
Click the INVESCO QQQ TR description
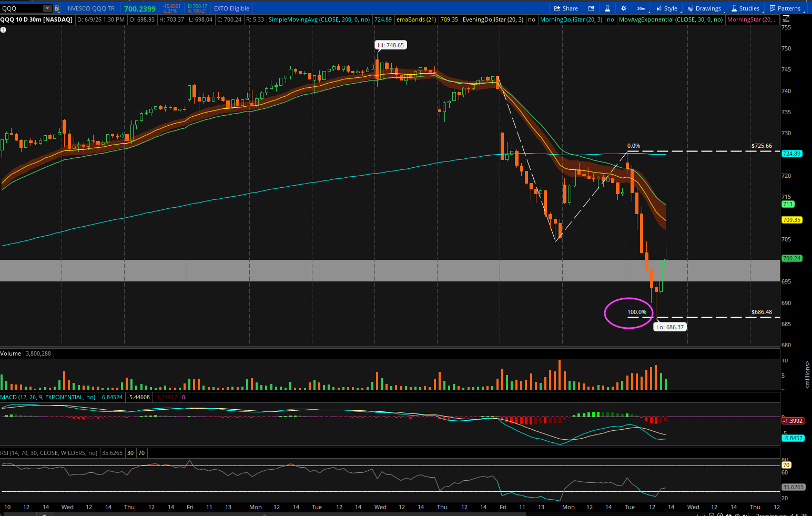pos(90,8)
